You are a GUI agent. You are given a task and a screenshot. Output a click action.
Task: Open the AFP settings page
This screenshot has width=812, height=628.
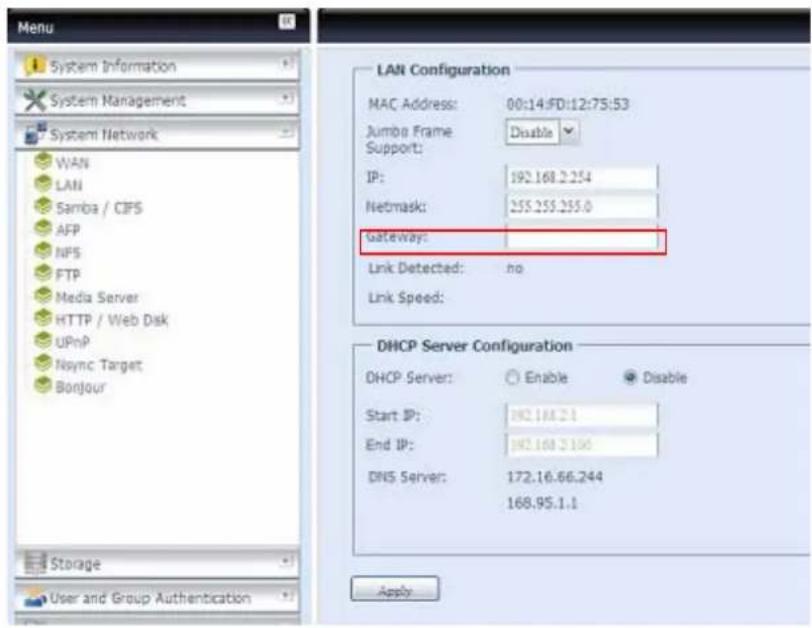(68, 230)
